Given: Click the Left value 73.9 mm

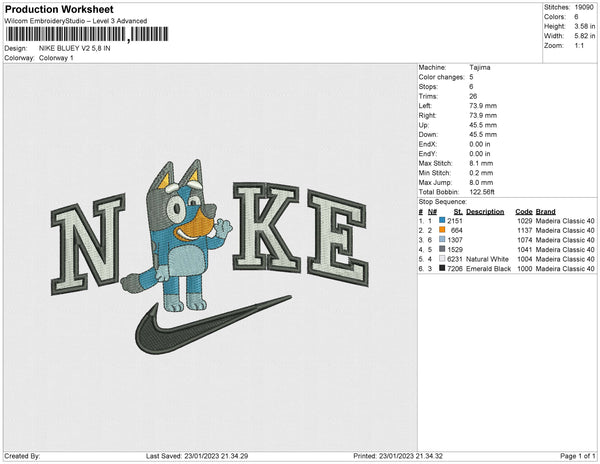Looking at the screenshot, I should [x=483, y=106].
